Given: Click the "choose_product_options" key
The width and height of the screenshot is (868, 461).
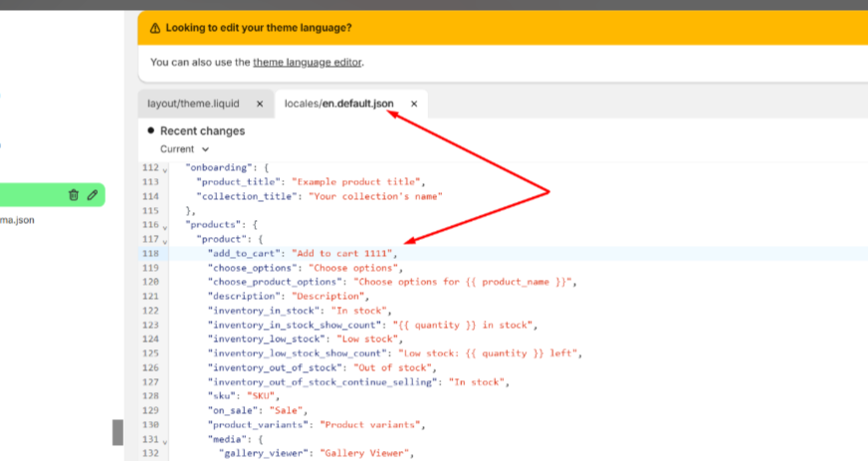Looking at the screenshot, I should point(275,282).
